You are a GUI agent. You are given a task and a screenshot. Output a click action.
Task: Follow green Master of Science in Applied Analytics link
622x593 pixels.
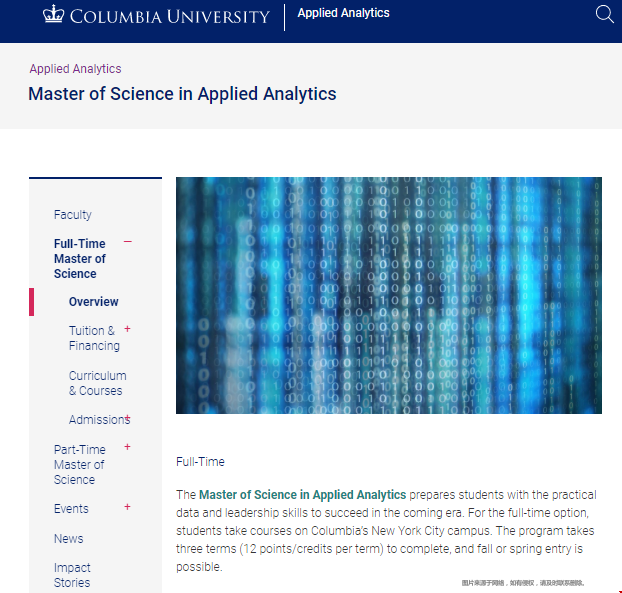tap(302, 495)
